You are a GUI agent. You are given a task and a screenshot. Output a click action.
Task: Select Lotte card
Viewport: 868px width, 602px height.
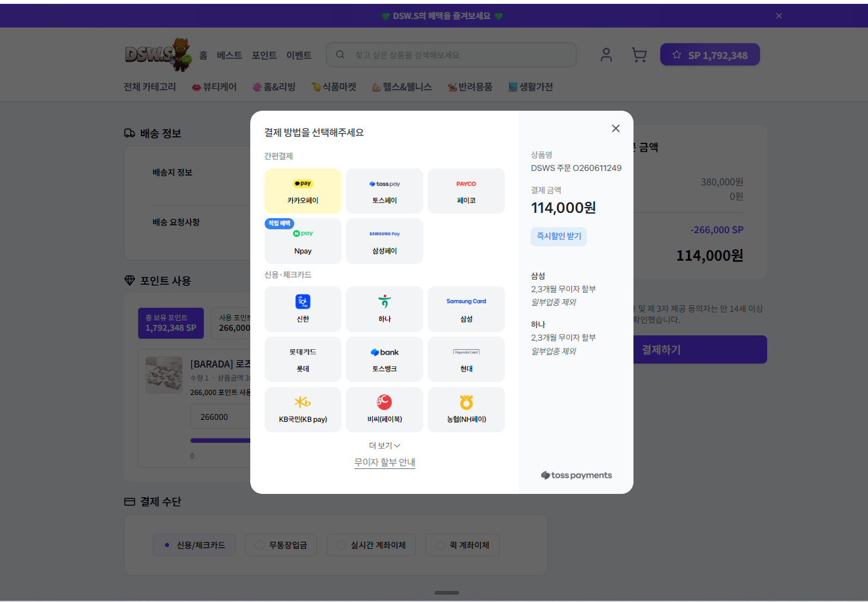point(303,359)
